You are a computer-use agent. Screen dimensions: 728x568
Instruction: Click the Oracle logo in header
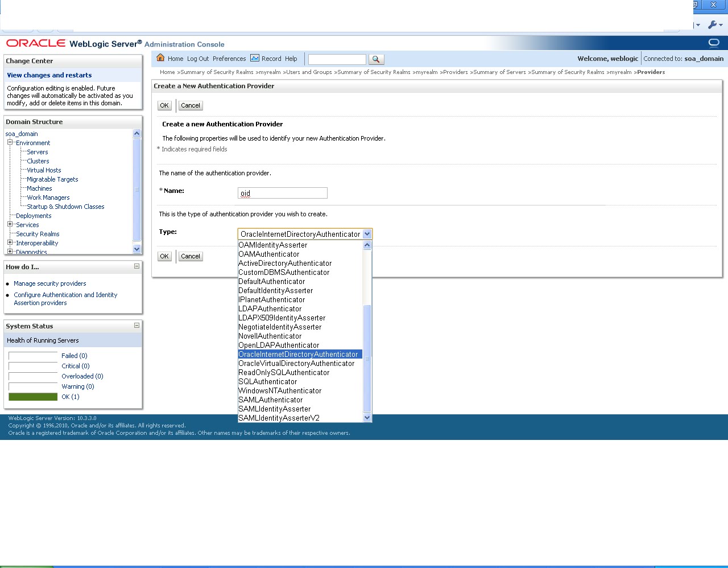pyautogui.click(x=36, y=43)
